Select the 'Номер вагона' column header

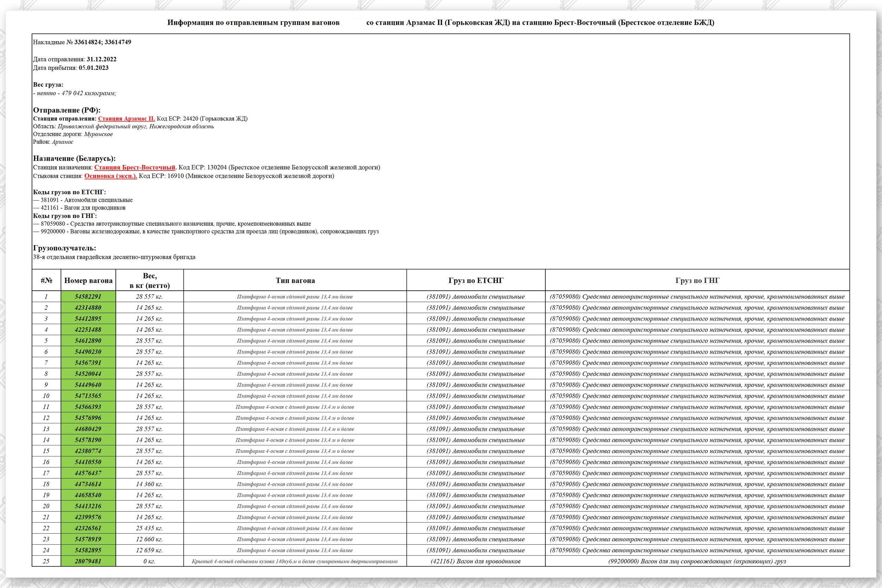(x=88, y=280)
